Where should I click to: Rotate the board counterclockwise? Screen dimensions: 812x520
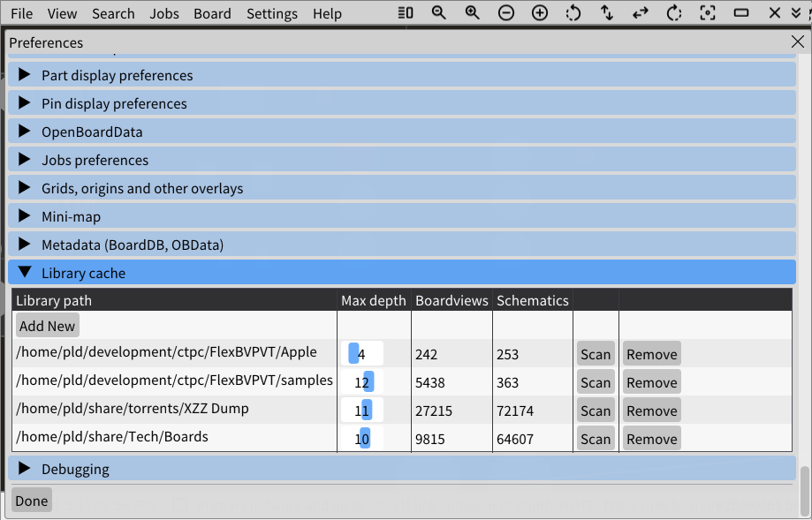(x=572, y=13)
